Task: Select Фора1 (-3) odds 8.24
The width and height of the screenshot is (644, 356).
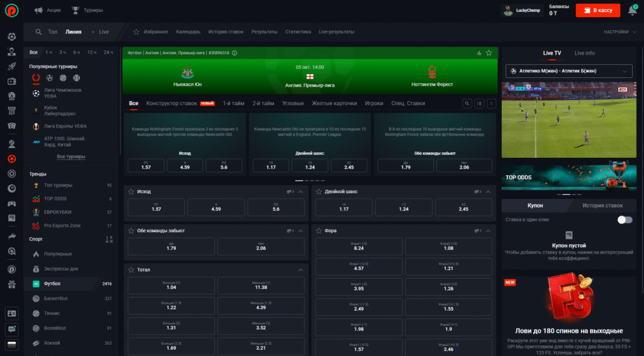Action: [358, 247]
